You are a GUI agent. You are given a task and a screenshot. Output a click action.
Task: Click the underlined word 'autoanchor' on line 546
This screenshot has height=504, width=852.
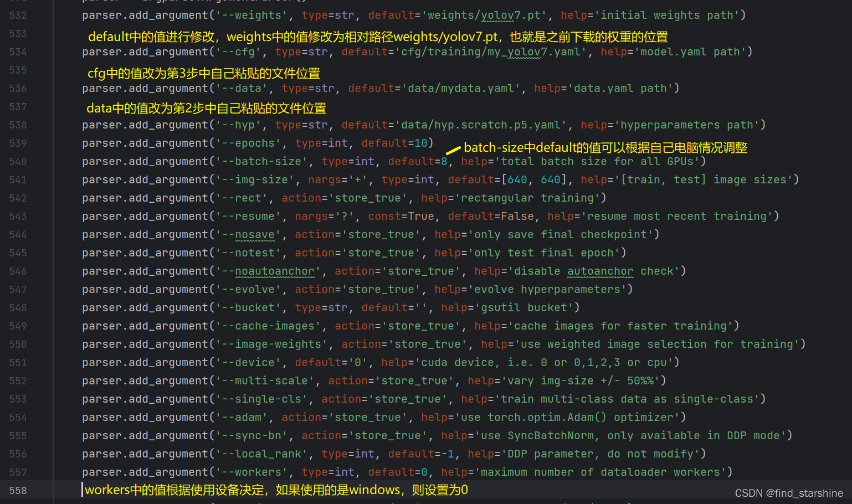point(600,271)
